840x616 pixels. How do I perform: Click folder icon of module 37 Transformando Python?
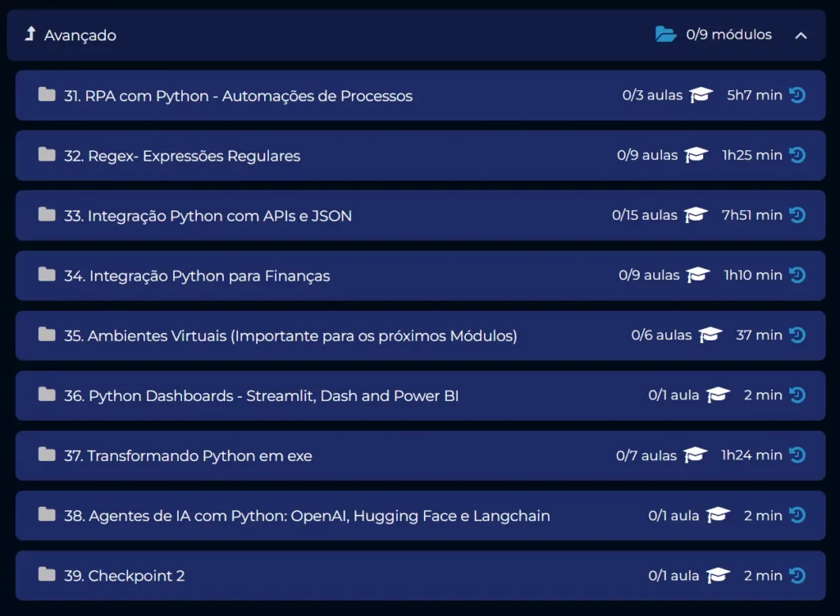tap(47, 454)
